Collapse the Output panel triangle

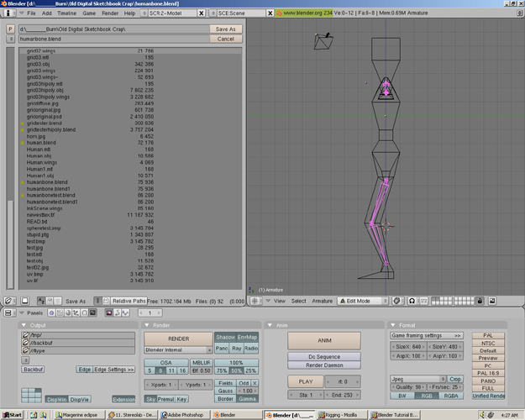click(x=24, y=325)
